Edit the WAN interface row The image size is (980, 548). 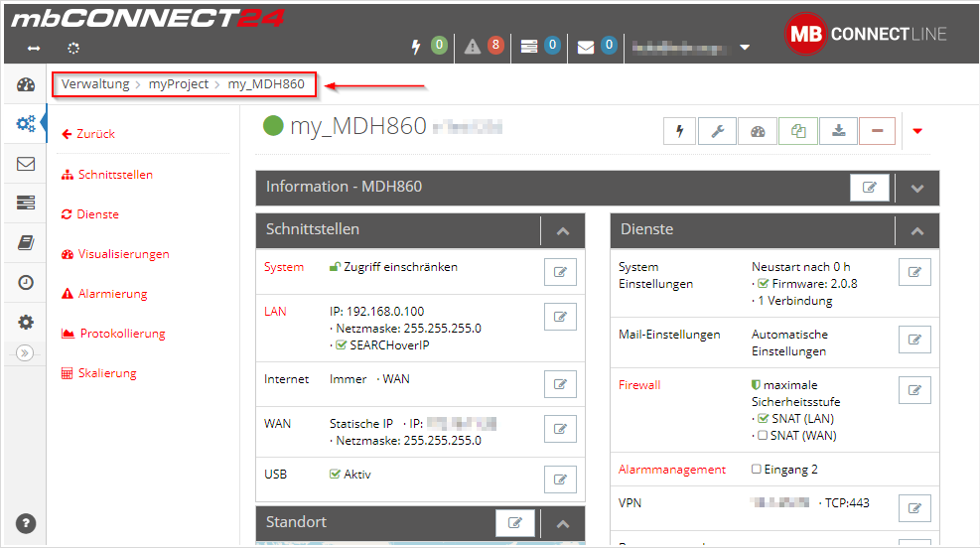click(x=560, y=429)
